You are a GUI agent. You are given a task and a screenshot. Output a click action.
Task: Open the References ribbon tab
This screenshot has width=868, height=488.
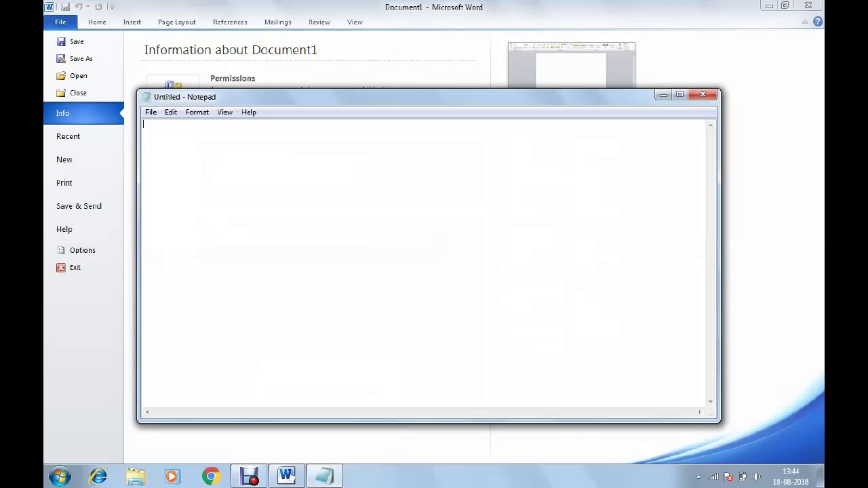pyautogui.click(x=230, y=22)
